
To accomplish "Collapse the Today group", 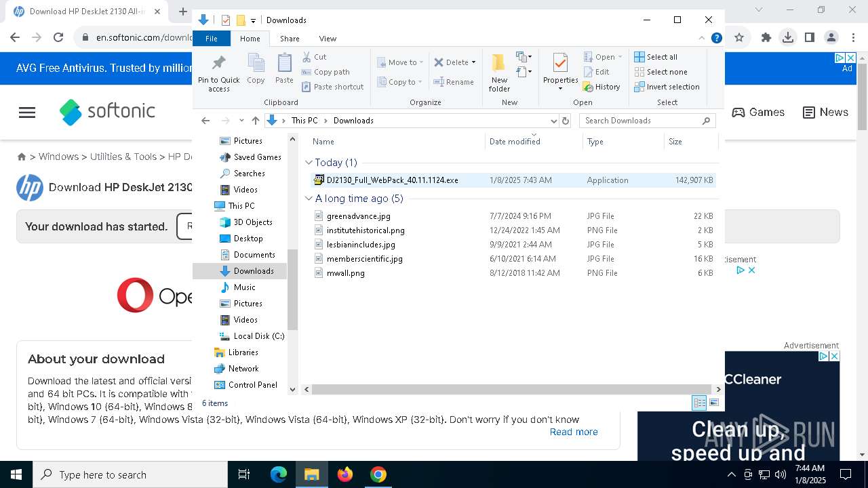I will pyautogui.click(x=309, y=163).
